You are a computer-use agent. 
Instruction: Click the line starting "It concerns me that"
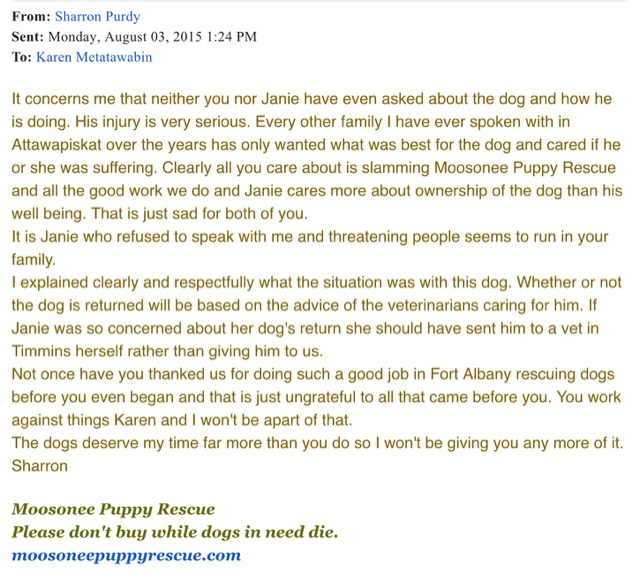pyautogui.click(x=311, y=99)
